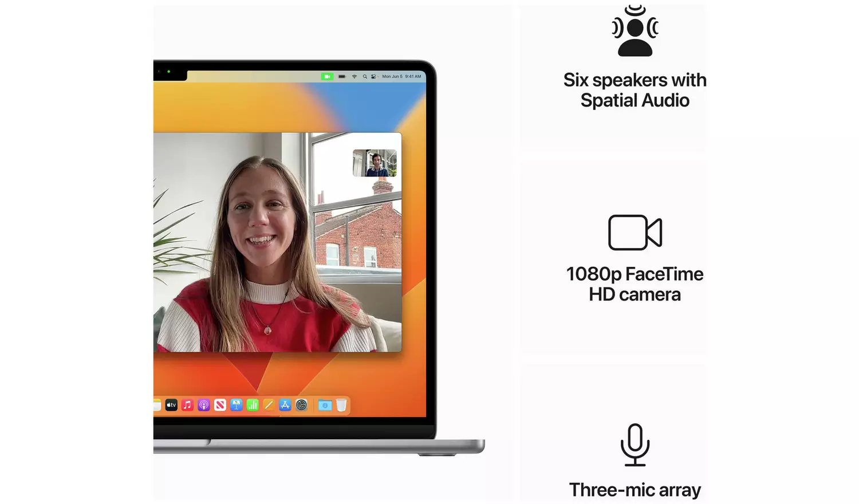Image resolution: width=859 pixels, height=504 pixels.
Task: Open the Apple TV app in the dock
Action: (x=171, y=405)
